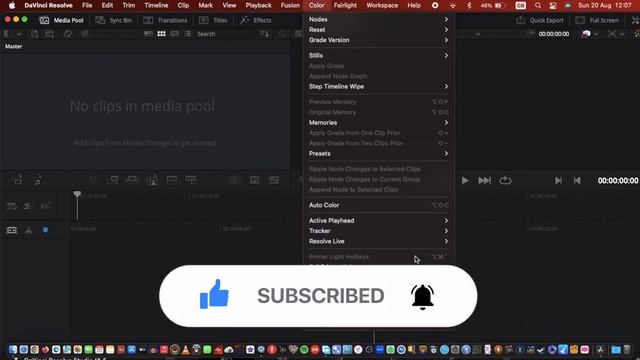Open the Grade Version submenu
The width and height of the screenshot is (640, 360).
tap(378, 40)
